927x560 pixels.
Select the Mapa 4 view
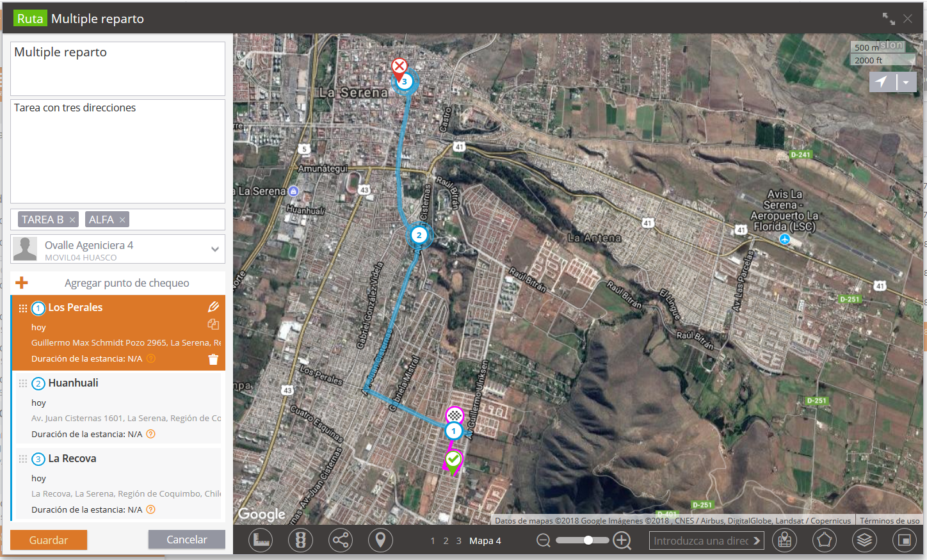485,541
